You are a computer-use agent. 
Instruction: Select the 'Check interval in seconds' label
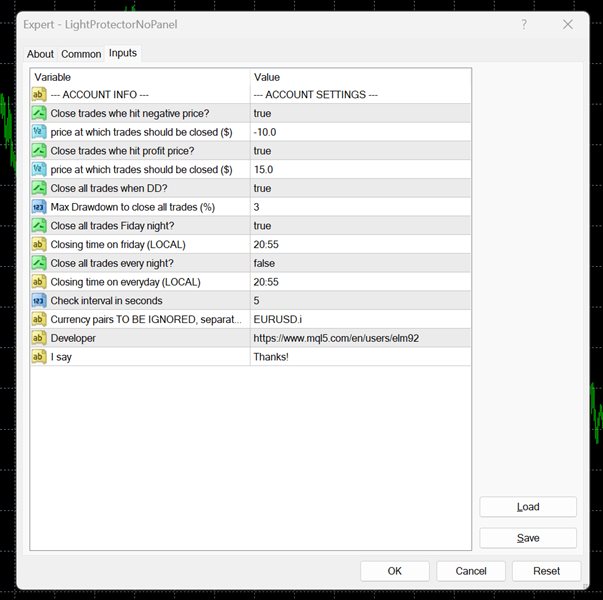[x=107, y=301]
